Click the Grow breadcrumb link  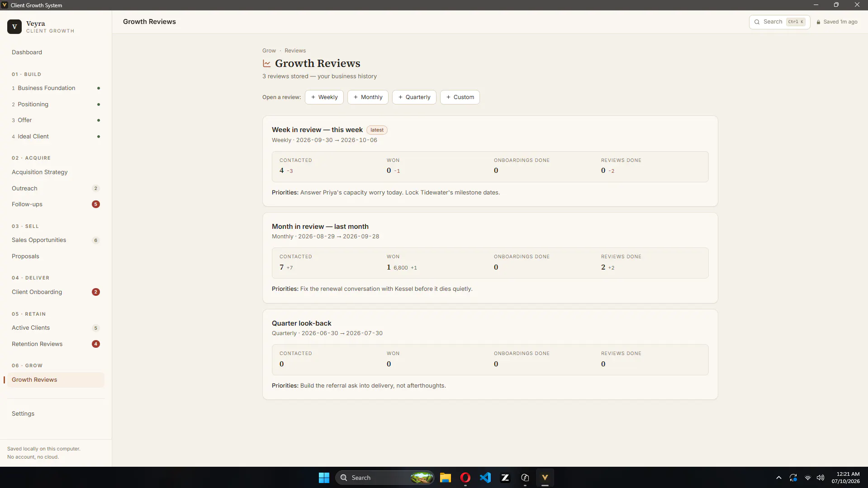(269, 51)
